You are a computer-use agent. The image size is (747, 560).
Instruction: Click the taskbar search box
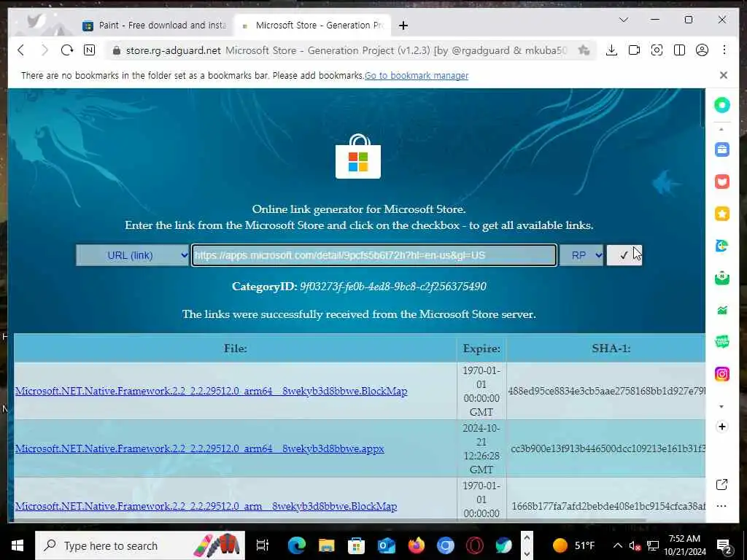tap(140, 545)
